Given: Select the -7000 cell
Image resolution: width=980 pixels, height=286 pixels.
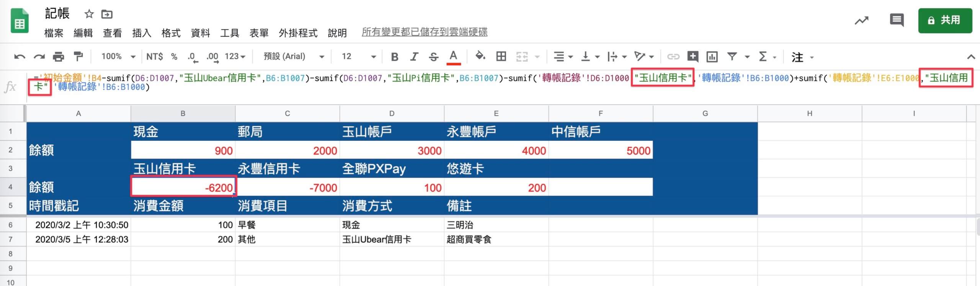Looking at the screenshot, I should click(287, 187).
